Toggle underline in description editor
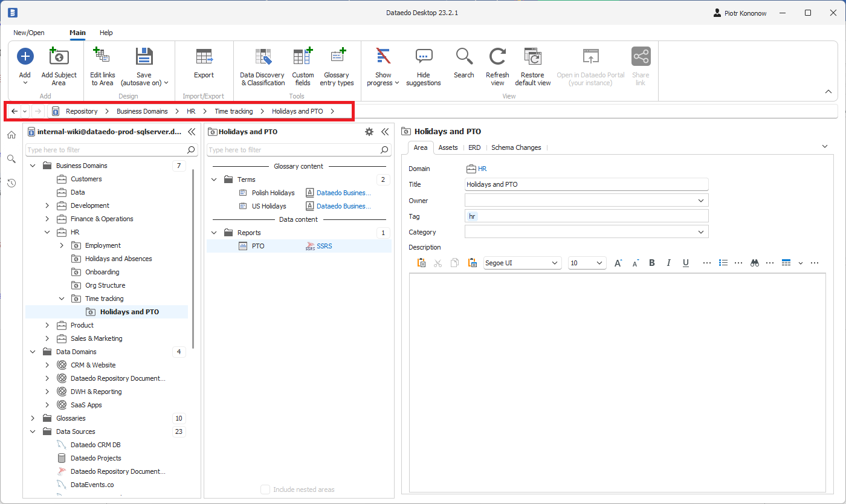The image size is (846, 504). [x=686, y=263]
